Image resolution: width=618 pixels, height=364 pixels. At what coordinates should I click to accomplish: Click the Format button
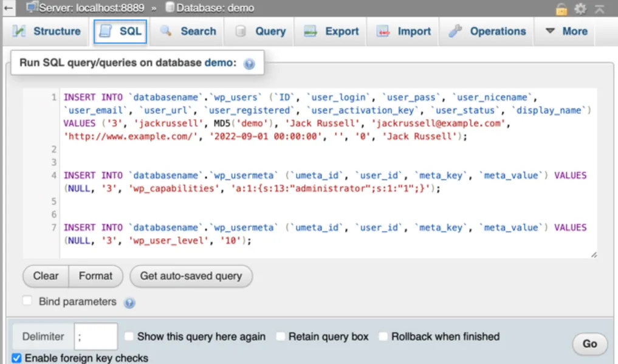[x=96, y=276]
